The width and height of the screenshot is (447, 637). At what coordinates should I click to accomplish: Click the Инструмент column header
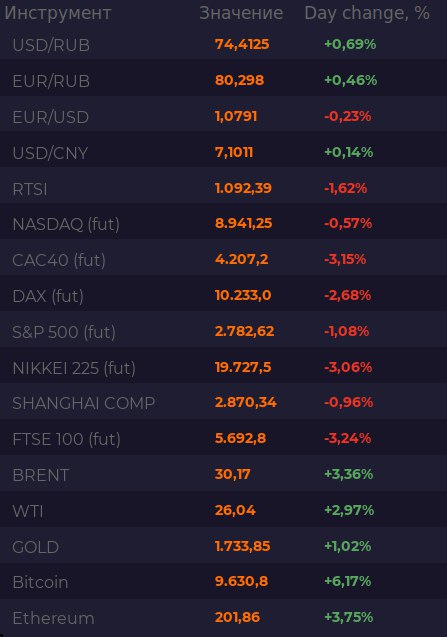click(x=58, y=13)
